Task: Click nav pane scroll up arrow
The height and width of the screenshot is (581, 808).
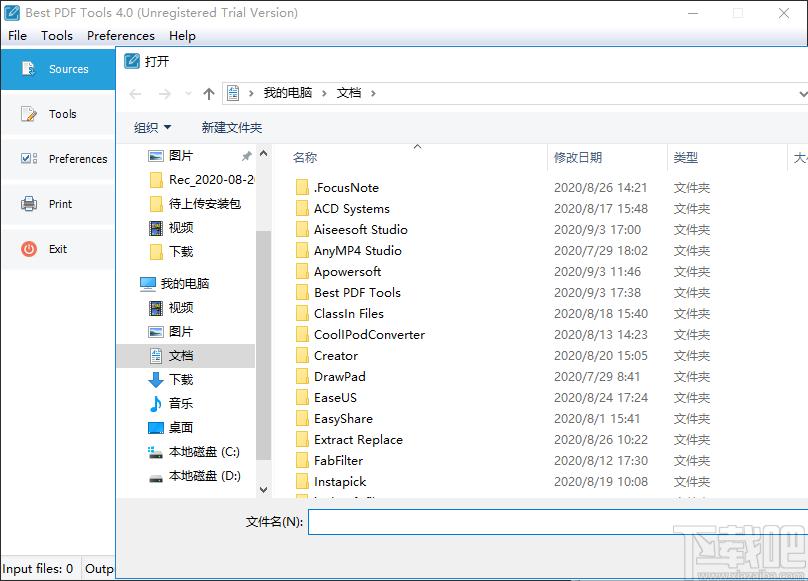Action: [x=263, y=153]
